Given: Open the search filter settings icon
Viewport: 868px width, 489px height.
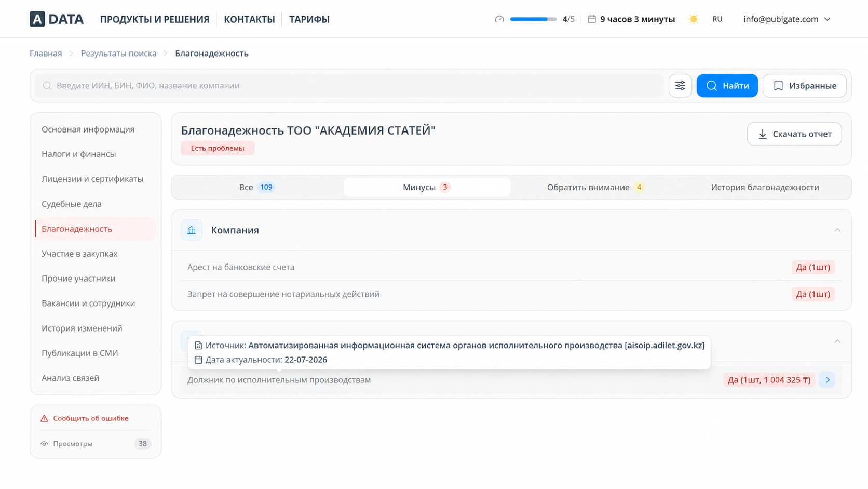Looking at the screenshot, I should [680, 86].
